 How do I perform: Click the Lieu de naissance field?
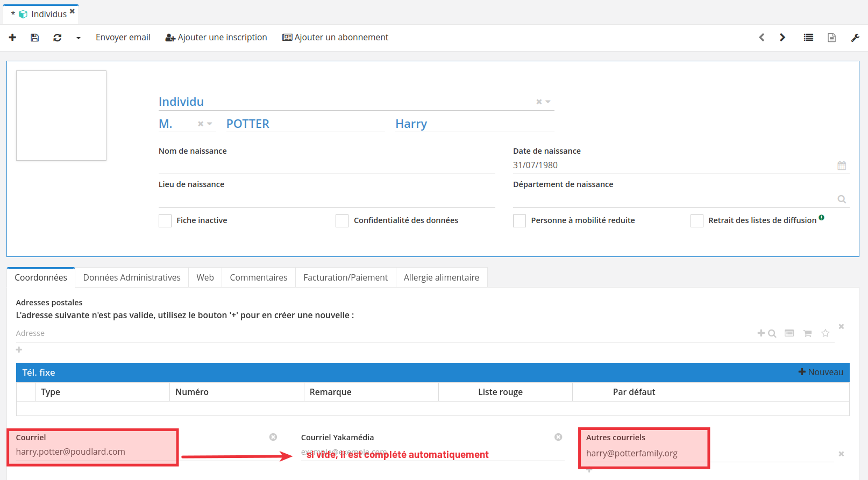(x=326, y=199)
